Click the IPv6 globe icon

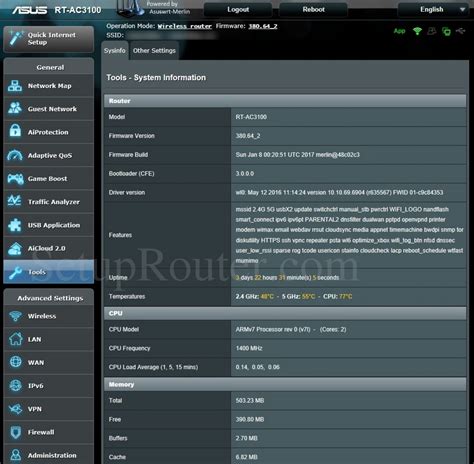[15, 385]
